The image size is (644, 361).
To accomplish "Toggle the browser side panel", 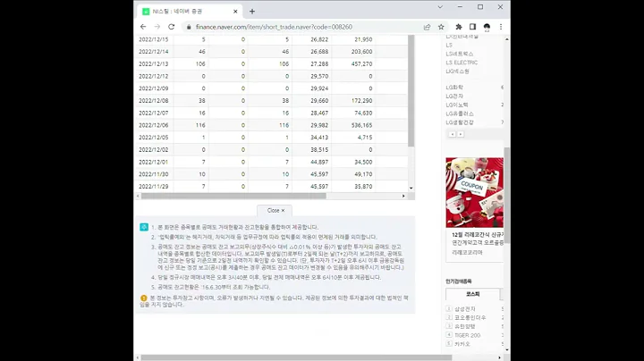I will (x=473, y=27).
